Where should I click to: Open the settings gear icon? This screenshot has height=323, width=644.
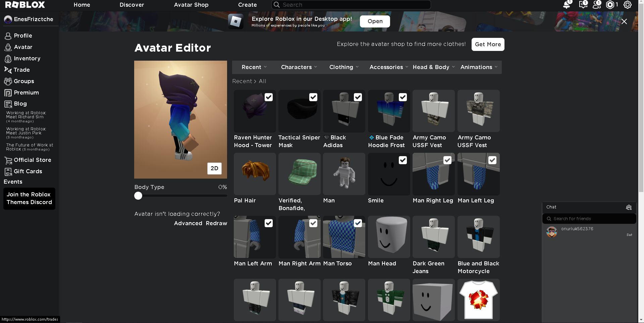click(x=628, y=5)
